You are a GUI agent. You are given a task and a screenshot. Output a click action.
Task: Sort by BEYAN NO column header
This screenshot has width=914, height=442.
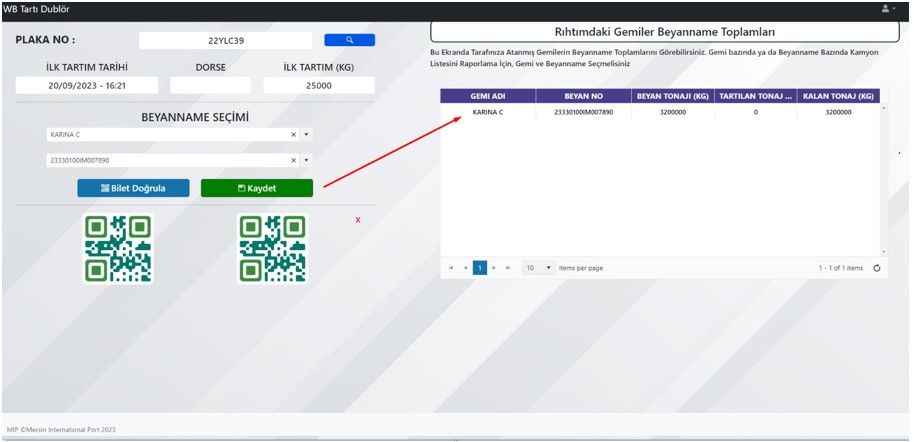pyautogui.click(x=583, y=96)
